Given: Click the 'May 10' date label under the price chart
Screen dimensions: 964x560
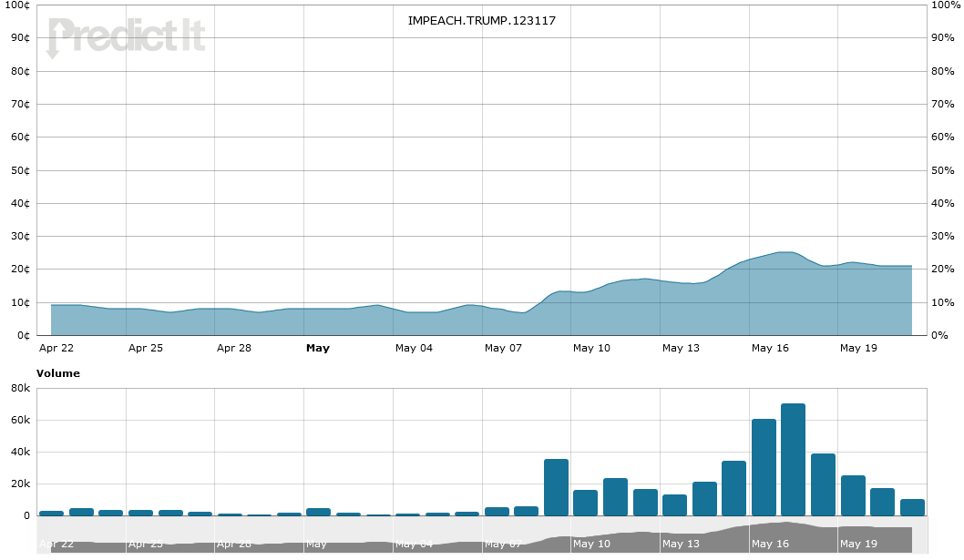Looking at the screenshot, I should point(591,348).
